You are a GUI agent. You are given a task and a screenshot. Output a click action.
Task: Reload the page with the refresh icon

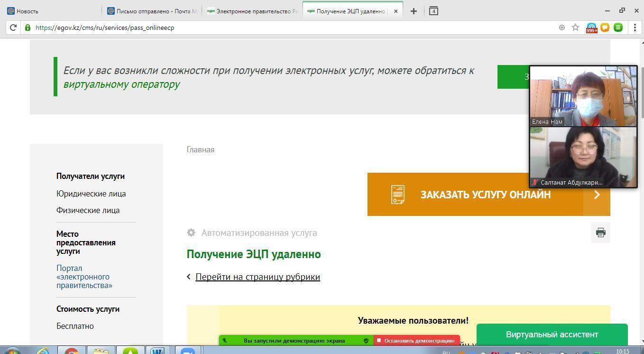[x=13, y=28]
